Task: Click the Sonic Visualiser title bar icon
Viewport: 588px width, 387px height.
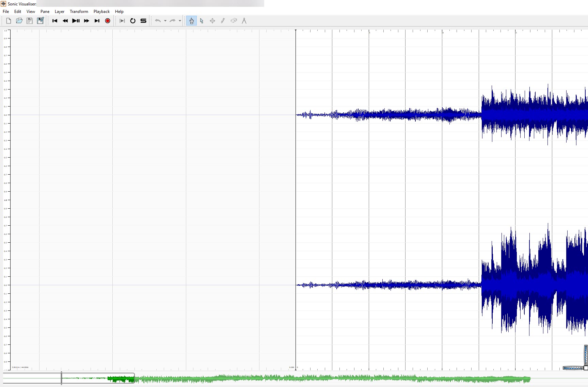Action: coord(3,4)
